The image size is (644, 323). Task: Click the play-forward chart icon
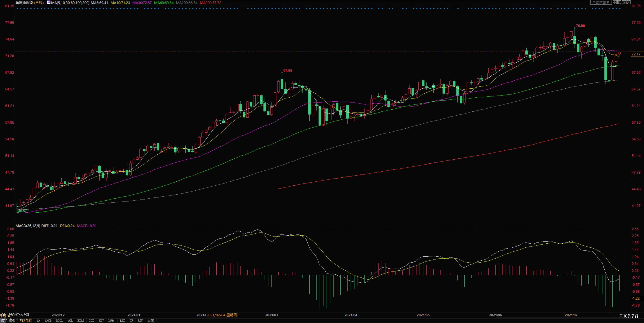pos(624,2)
